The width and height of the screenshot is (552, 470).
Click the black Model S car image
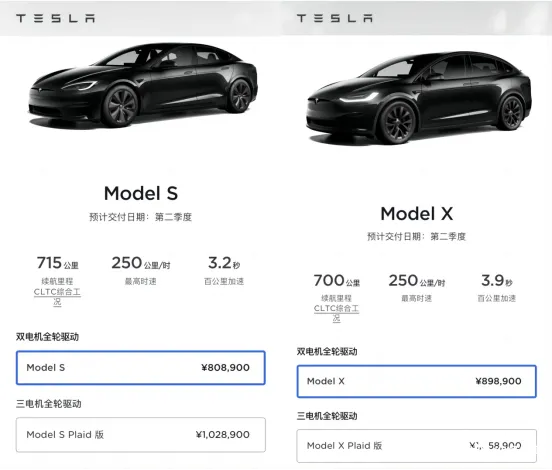click(143, 85)
